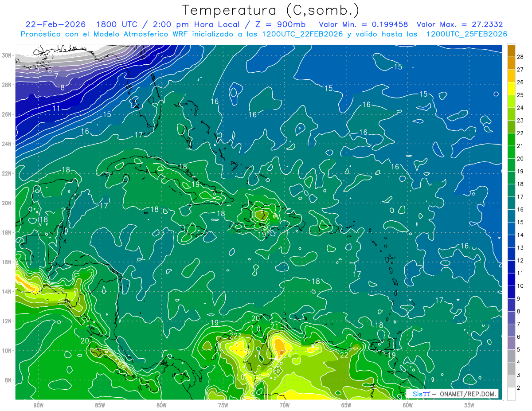Viewport: 532px width, 411px height.
Task: Click the "22N" latitude axis label
Action: point(8,173)
